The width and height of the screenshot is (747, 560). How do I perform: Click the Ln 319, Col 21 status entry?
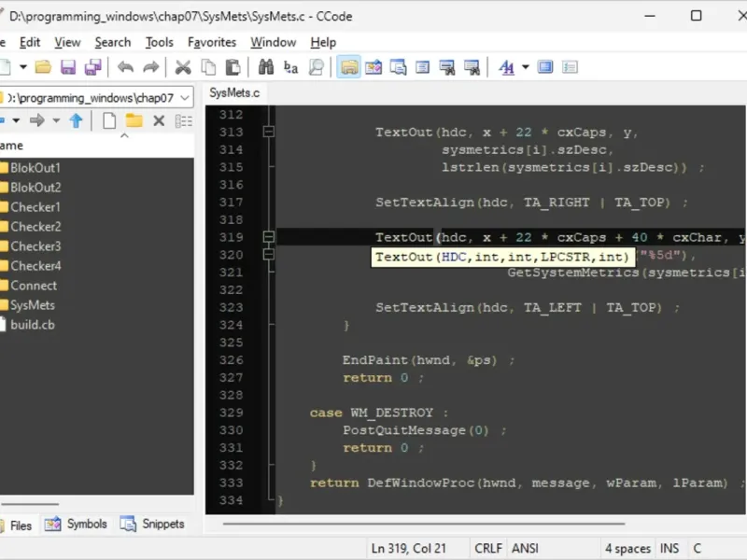[408, 549]
